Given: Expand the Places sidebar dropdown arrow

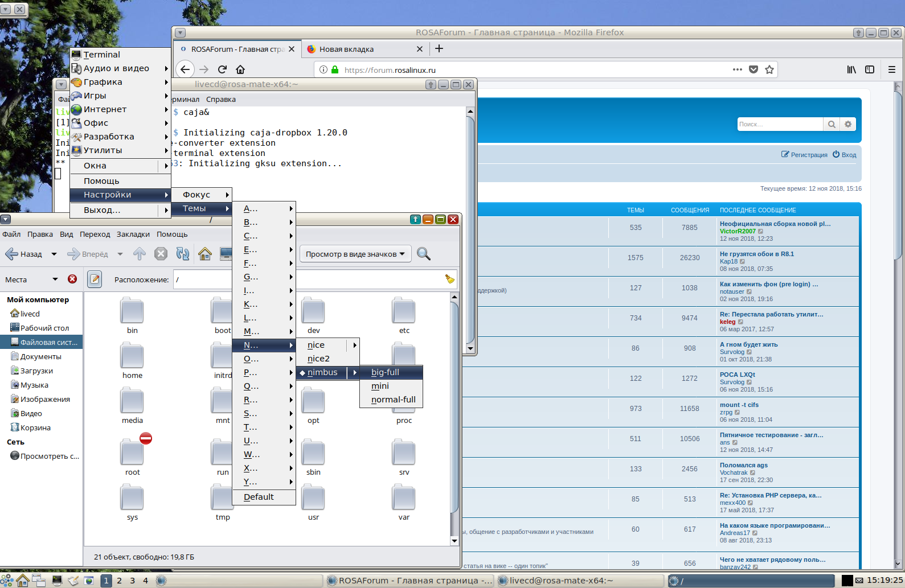Looking at the screenshot, I should (55, 279).
